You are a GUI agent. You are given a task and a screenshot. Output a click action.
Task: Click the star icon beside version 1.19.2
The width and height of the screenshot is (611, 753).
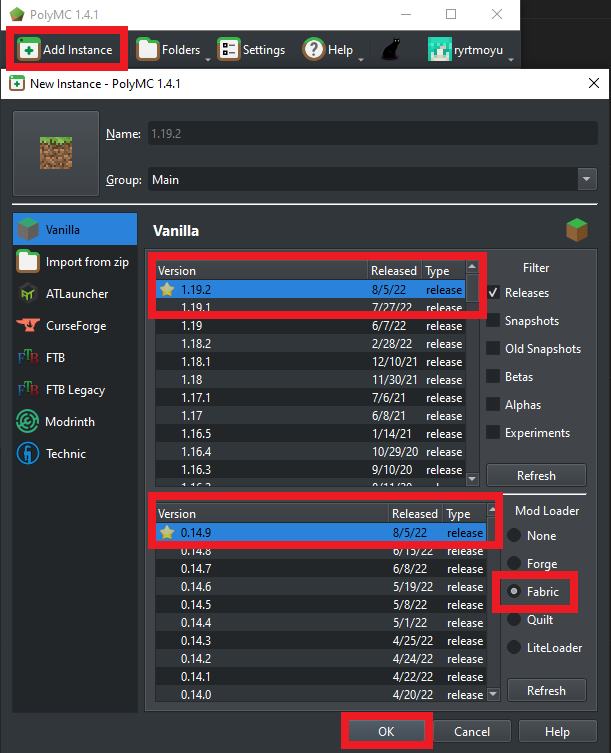tap(167, 290)
